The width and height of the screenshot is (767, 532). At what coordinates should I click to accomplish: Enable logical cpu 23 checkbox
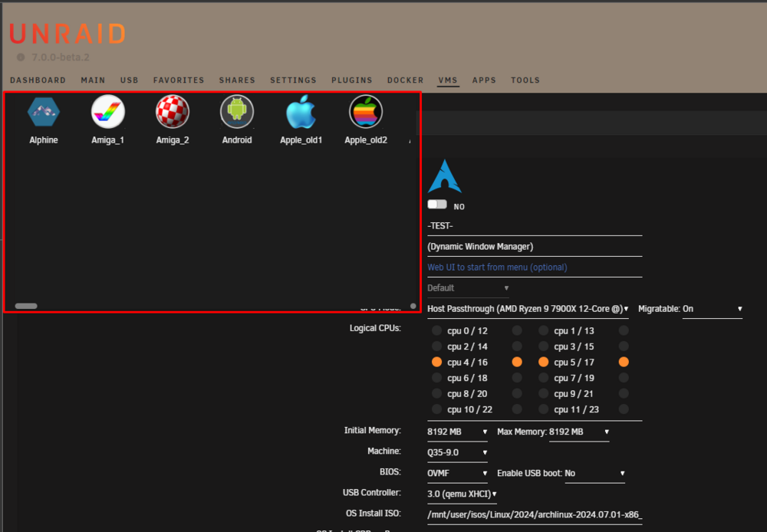(623, 409)
